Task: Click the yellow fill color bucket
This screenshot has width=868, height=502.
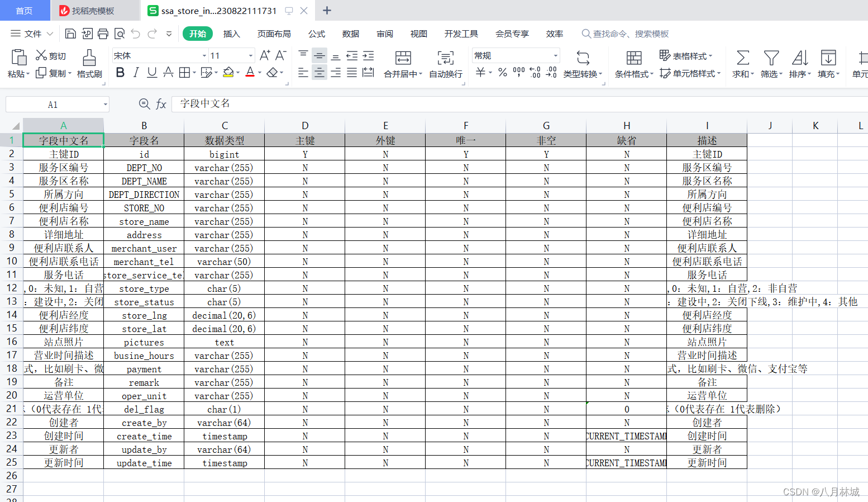Action: coord(228,72)
